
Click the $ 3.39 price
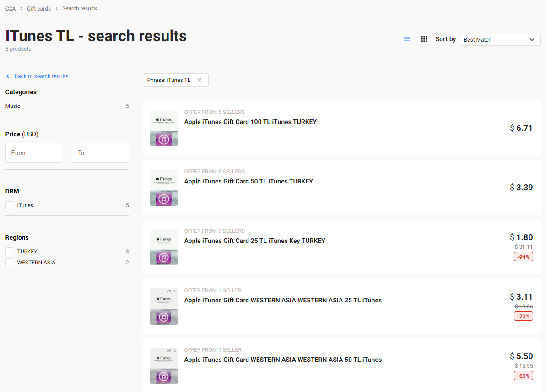521,188
